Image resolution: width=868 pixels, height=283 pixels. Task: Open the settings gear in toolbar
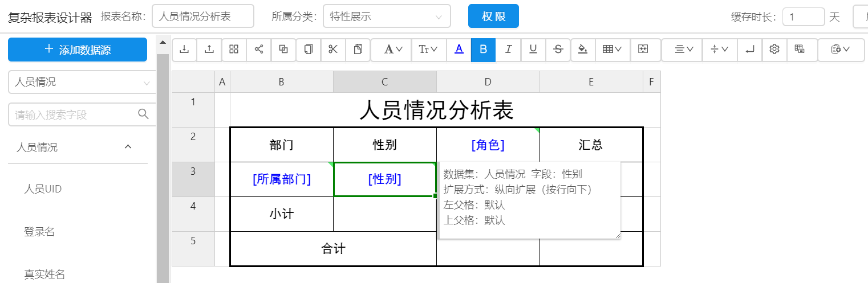pos(774,50)
